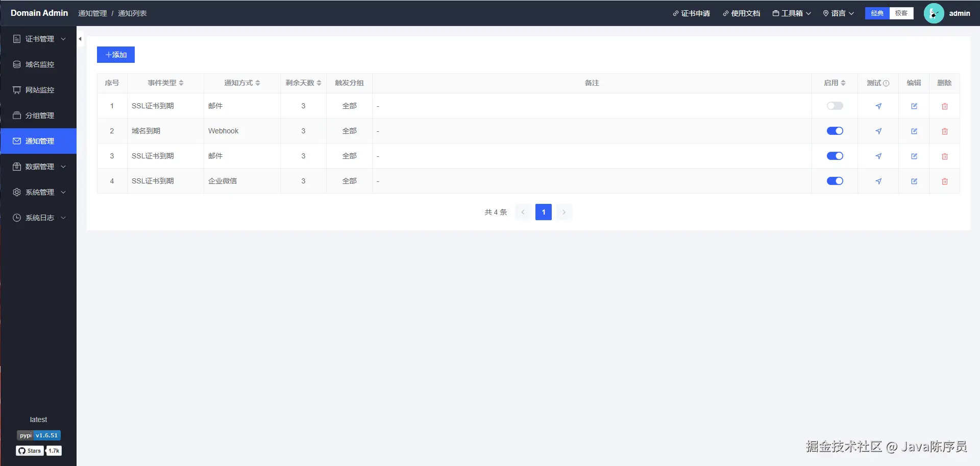This screenshot has height=466, width=980.
Task: Expand 证书管理 sidebar menu
Action: coord(39,39)
